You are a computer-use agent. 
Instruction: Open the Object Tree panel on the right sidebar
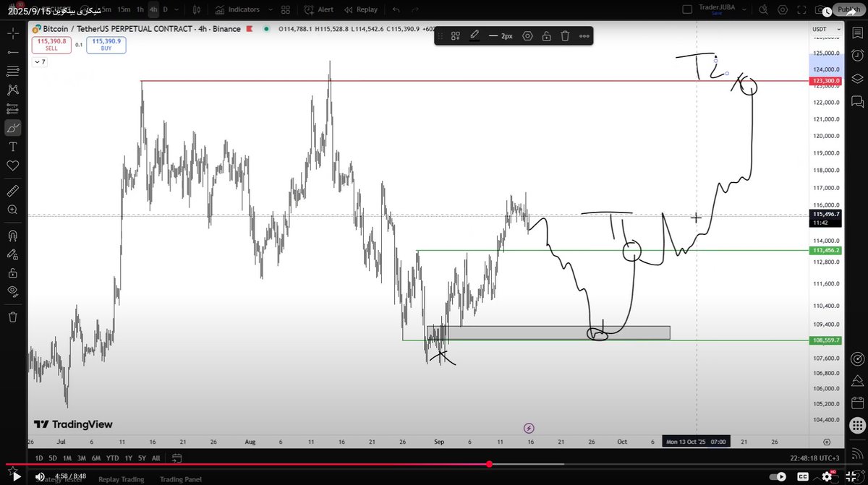[x=858, y=77]
